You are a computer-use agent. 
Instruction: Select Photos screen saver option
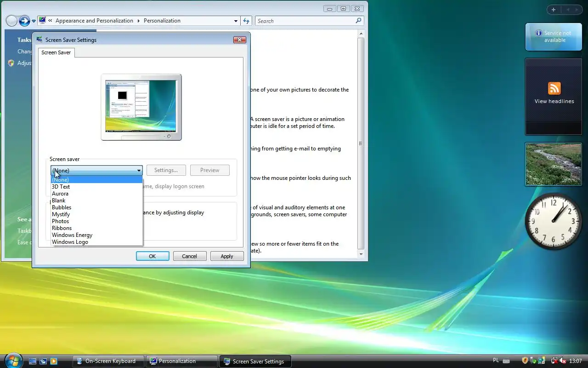[96, 221]
